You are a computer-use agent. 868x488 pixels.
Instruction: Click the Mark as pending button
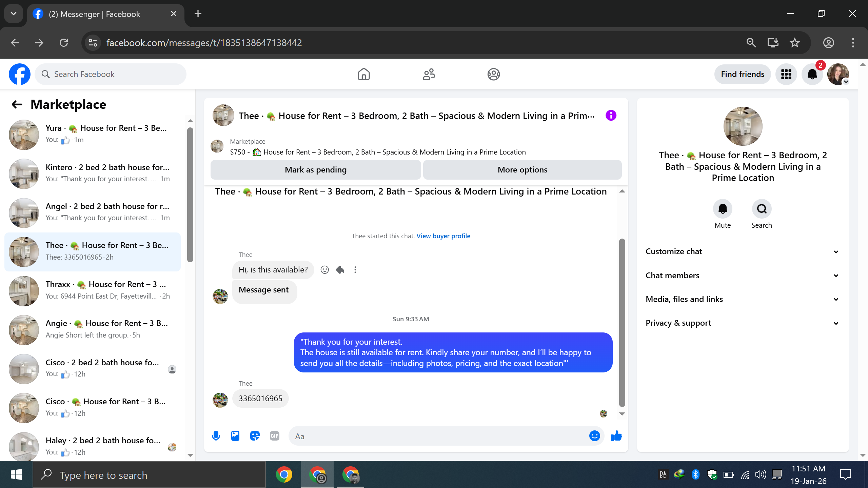coord(315,170)
